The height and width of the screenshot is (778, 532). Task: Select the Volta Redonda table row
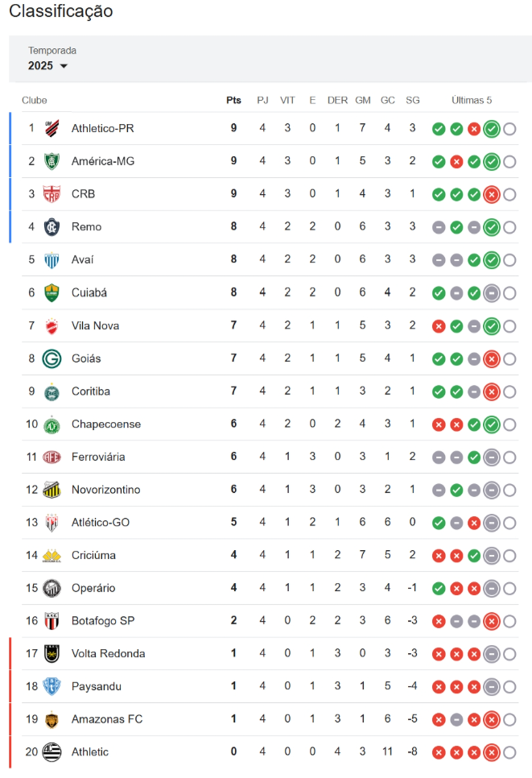270,653
